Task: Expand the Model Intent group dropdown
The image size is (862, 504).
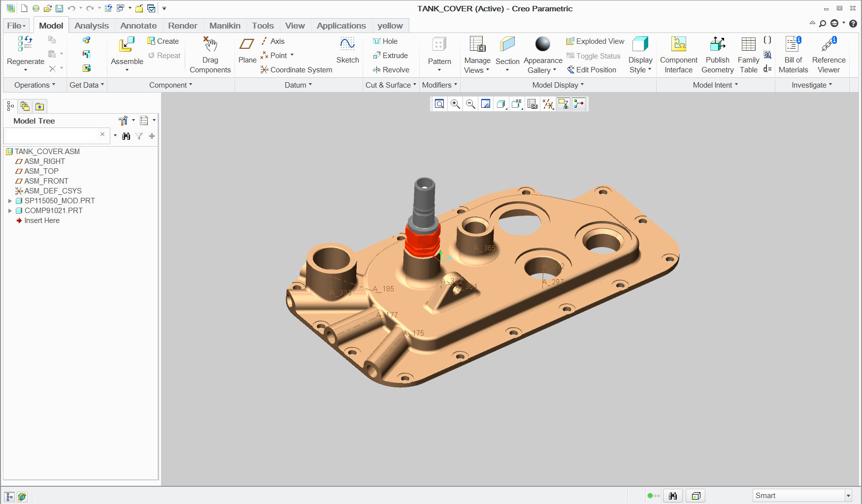Action: point(715,85)
